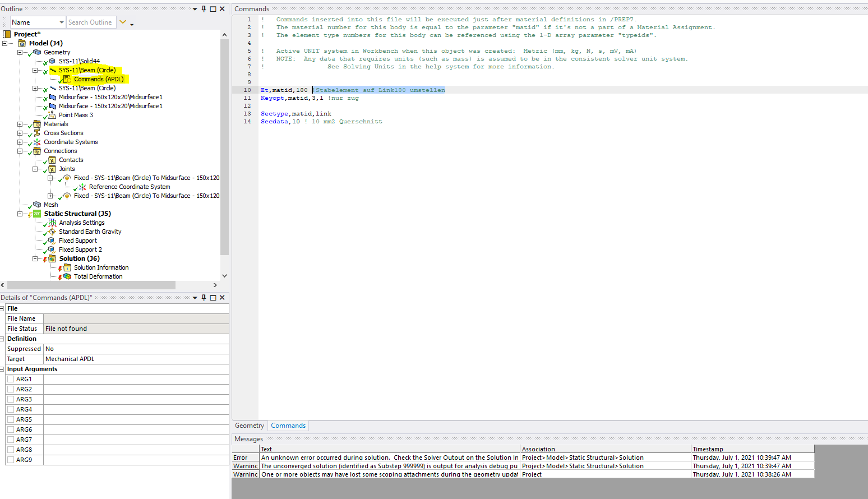Select the Mesh icon

37,205
